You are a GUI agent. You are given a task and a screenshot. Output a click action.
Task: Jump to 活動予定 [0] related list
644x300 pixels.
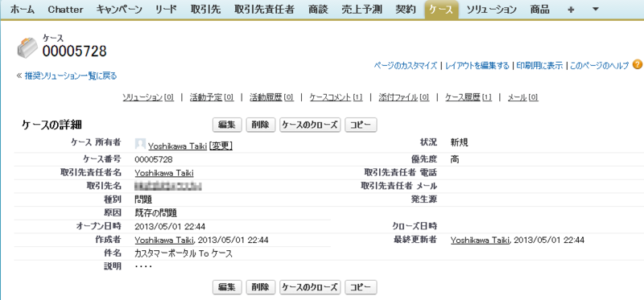(x=212, y=97)
